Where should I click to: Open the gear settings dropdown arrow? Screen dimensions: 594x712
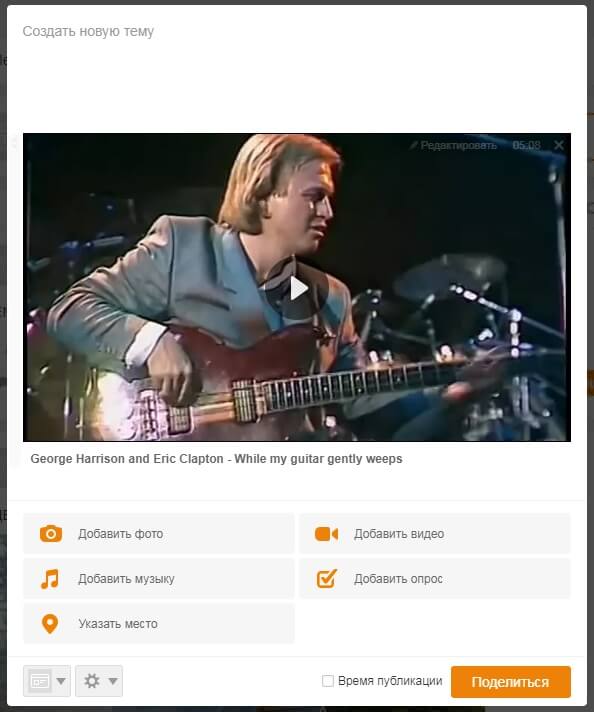coord(113,681)
